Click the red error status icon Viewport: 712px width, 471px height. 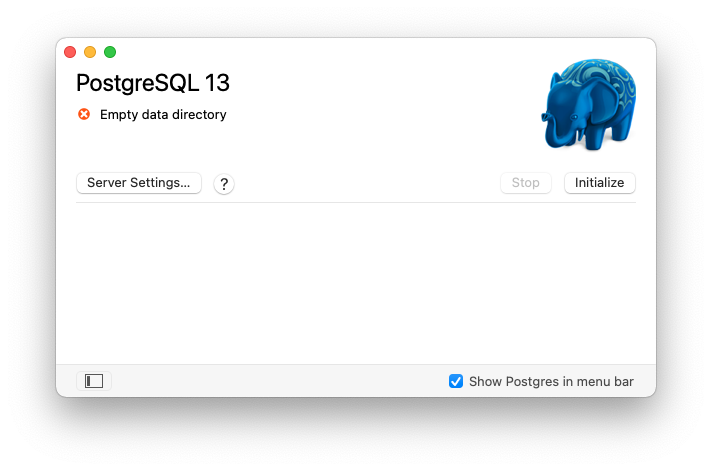click(84, 114)
